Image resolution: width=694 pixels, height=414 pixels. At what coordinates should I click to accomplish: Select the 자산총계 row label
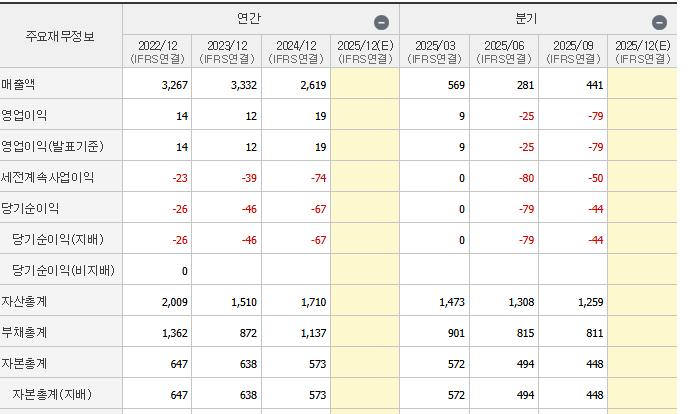coord(24,301)
